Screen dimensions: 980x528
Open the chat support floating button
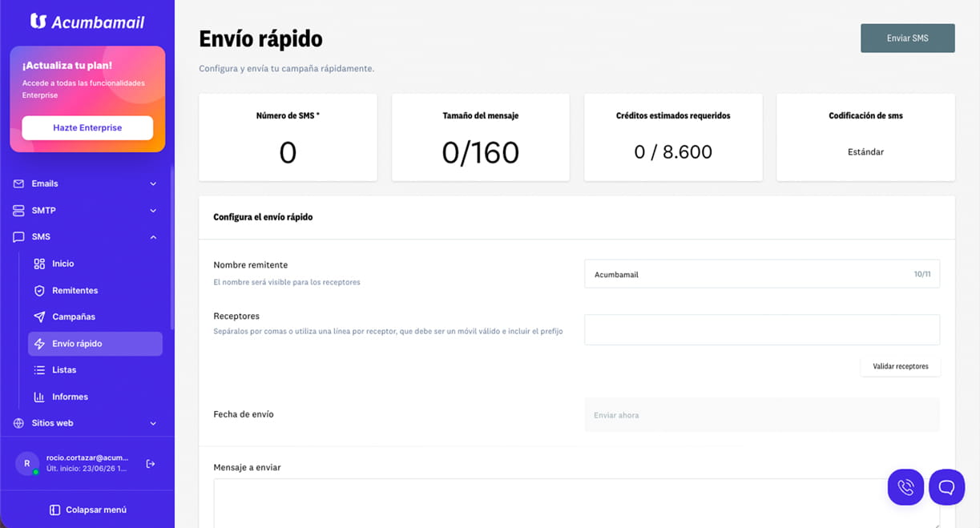[946, 487]
